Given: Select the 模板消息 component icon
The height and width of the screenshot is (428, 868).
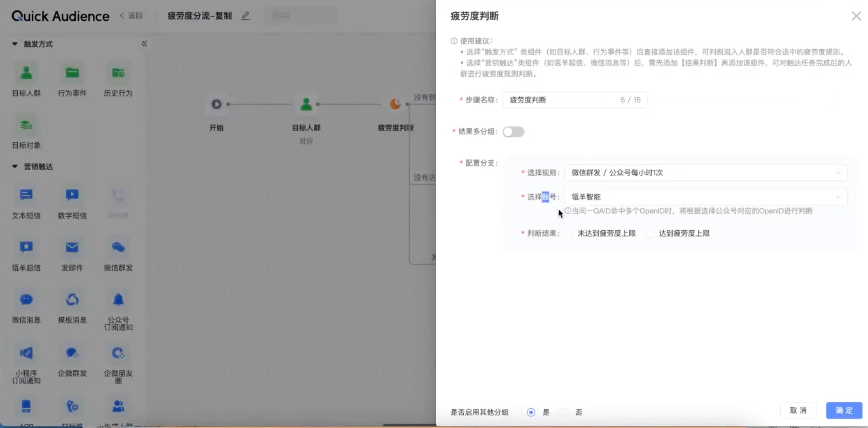Looking at the screenshot, I should pyautogui.click(x=72, y=300).
